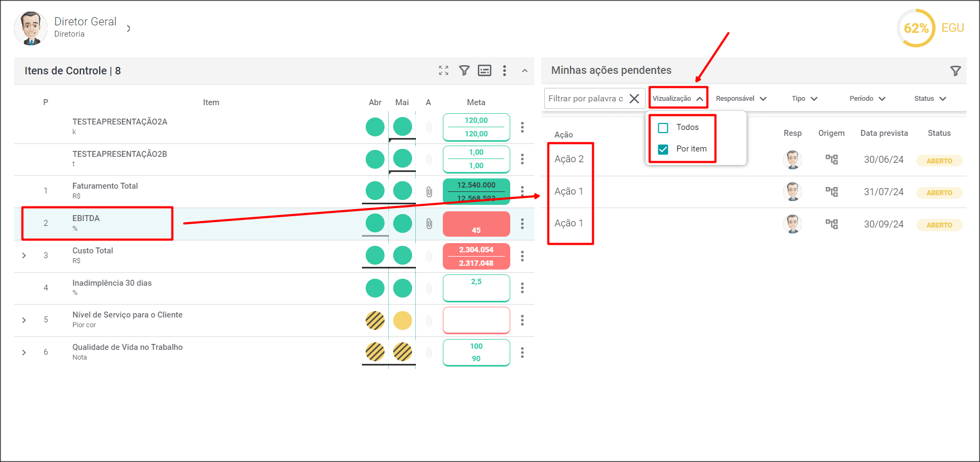
Task: Open the three-dot menu in Itens de Controle header
Action: (x=504, y=71)
